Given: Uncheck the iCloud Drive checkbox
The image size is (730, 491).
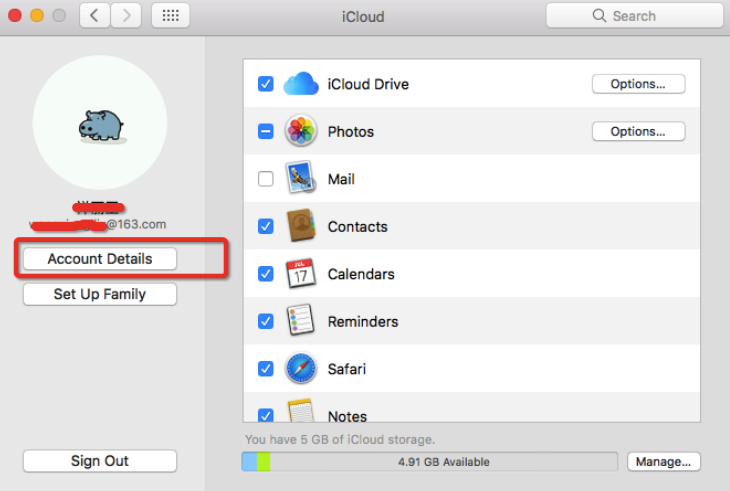Looking at the screenshot, I should click(265, 84).
